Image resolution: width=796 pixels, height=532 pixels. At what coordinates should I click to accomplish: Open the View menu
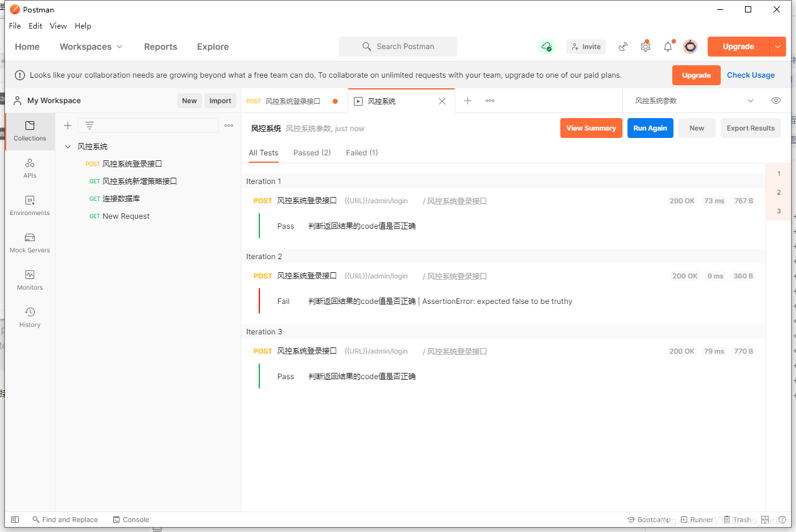pos(58,26)
